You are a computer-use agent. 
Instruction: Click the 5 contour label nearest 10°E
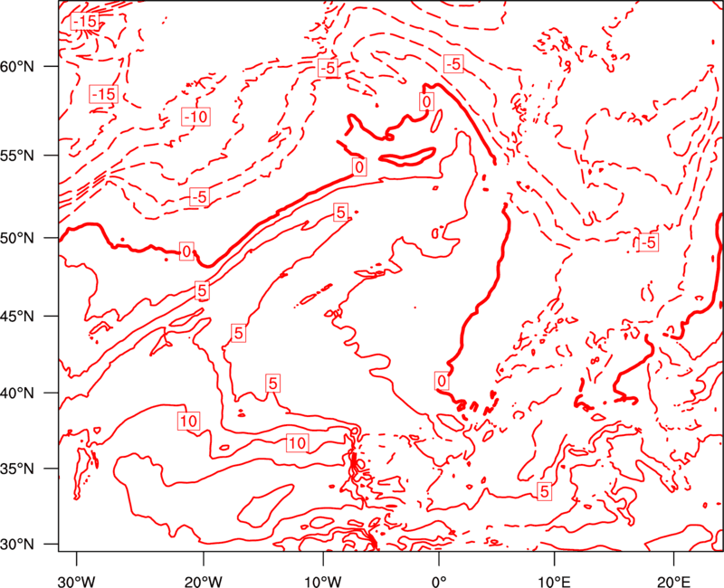pos(545,491)
